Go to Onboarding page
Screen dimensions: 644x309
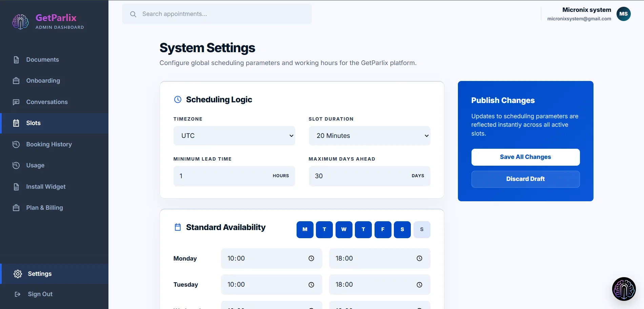(54, 81)
